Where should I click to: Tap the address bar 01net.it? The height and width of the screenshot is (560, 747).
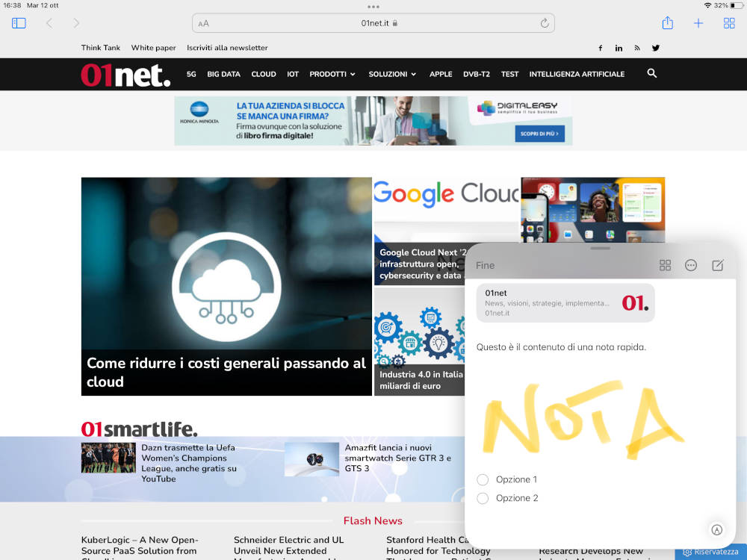click(x=374, y=23)
